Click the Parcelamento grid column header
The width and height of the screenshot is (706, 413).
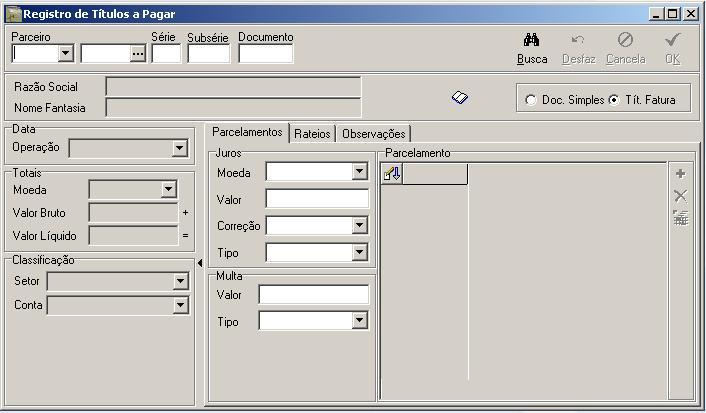click(x=434, y=174)
